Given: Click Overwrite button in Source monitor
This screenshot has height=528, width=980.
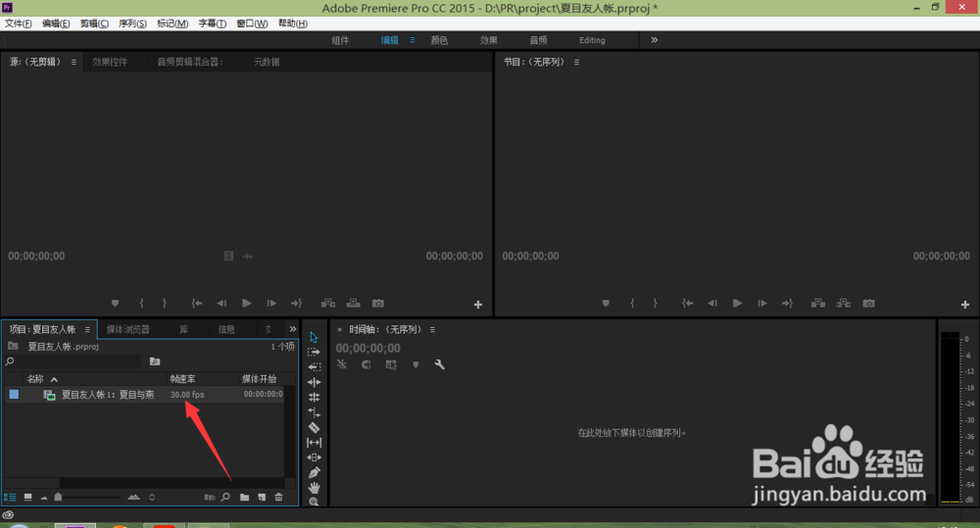Looking at the screenshot, I should click(x=353, y=303).
